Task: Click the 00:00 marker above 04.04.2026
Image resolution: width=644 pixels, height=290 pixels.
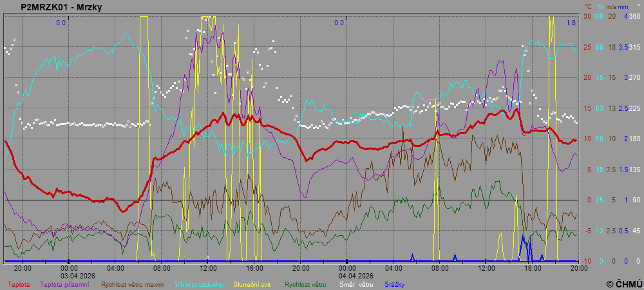Action: (346, 267)
